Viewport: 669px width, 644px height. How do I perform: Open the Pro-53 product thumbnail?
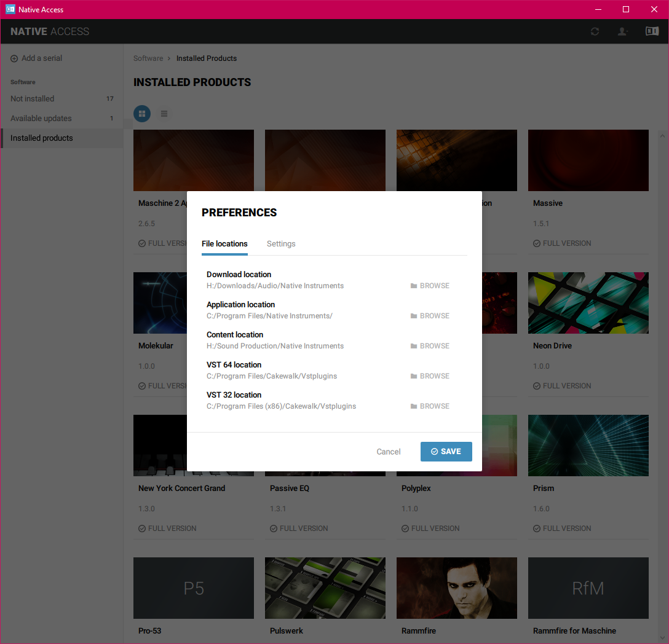(194, 588)
